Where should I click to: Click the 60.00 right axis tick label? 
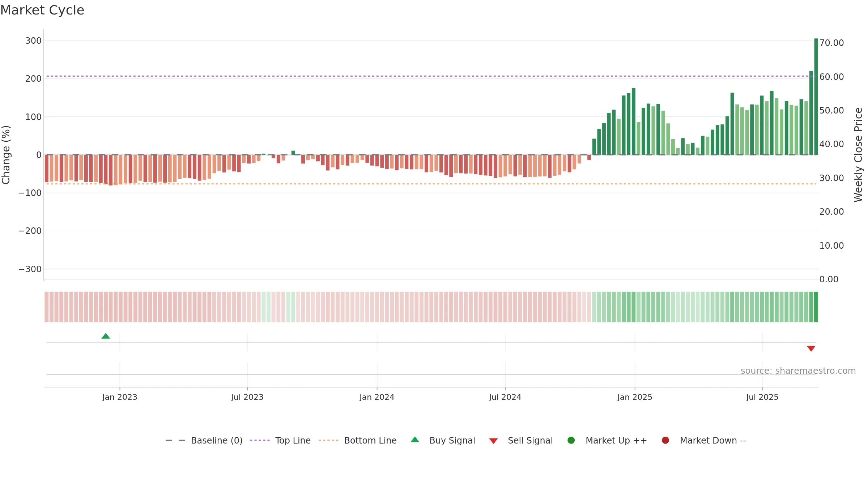(x=831, y=77)
